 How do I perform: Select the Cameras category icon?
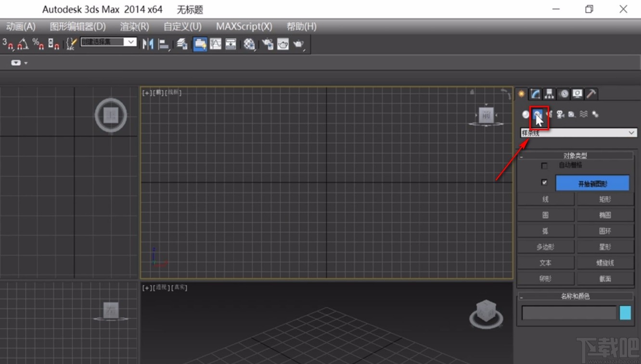(x=561, y=114)
